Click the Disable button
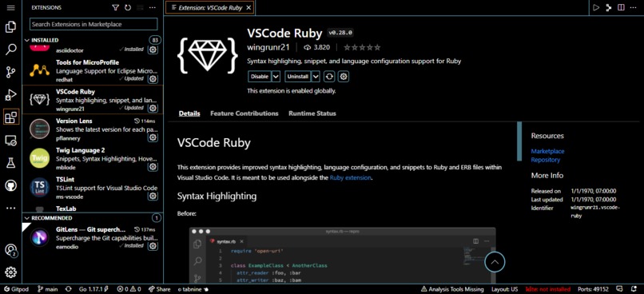The height and width of the screenshot is (294, 644). tap(260, 77)
